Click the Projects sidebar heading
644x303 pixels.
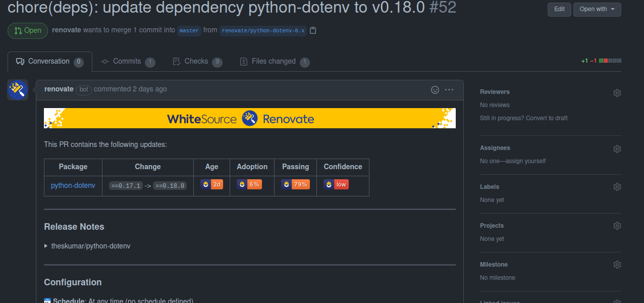492,226
